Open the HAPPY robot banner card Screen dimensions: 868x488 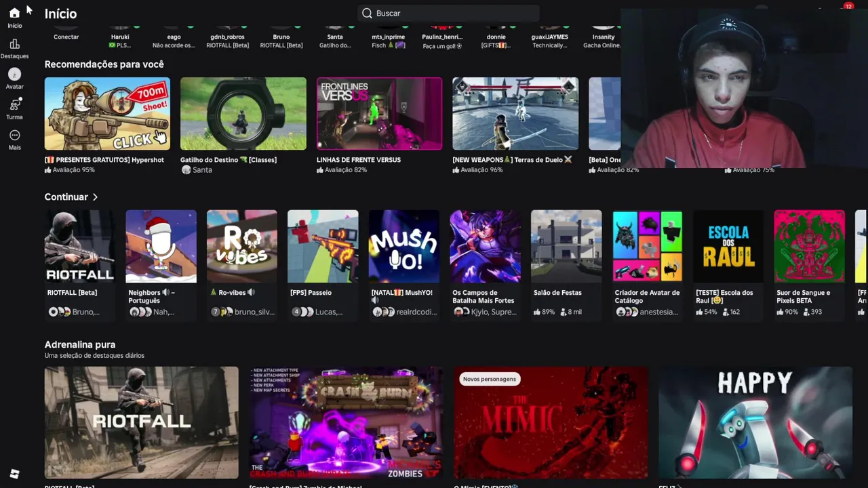click(x=755, y=423)
